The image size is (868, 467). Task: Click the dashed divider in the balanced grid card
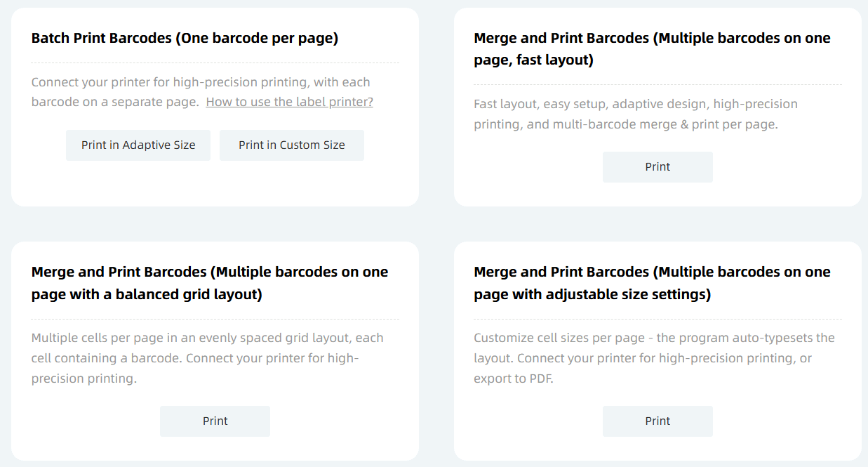coord(215,320)
